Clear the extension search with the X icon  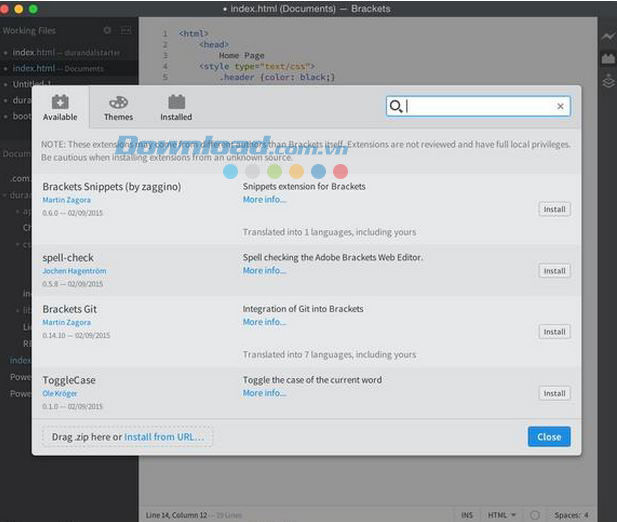tap(560, 106)
